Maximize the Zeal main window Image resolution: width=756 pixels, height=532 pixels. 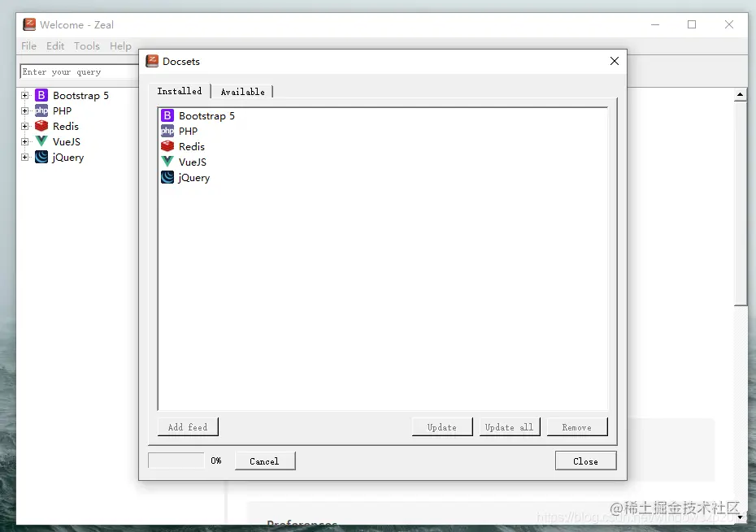click(x=692, y=24)
